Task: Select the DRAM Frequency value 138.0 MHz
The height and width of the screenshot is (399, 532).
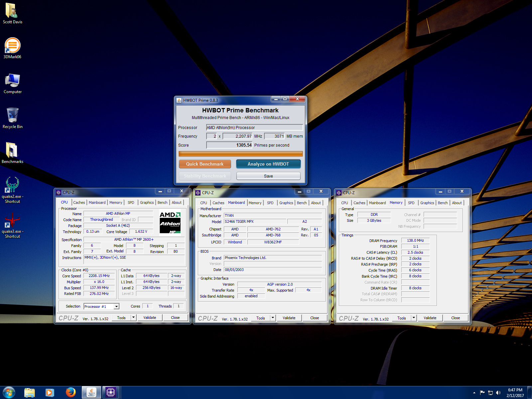Action: [415, 240]
